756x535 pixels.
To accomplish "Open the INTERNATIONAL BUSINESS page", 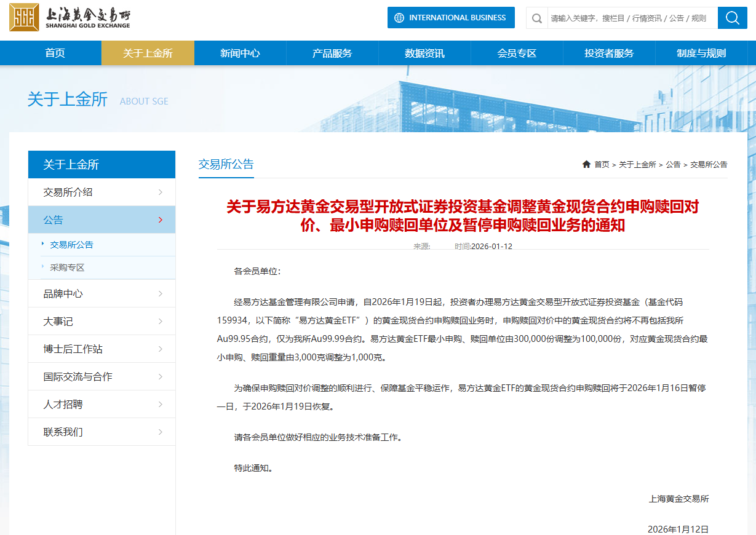I will [x=451, y=17].
